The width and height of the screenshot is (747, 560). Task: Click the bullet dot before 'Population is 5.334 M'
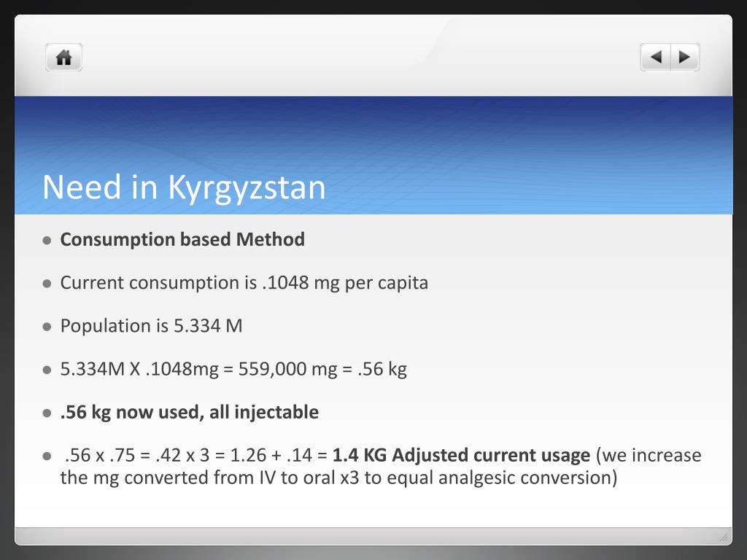pos(47,327)
